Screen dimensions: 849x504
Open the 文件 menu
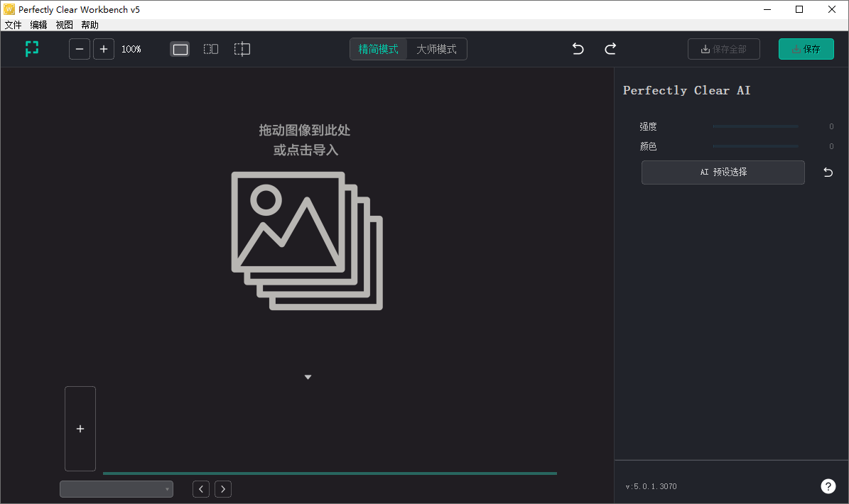13,24
